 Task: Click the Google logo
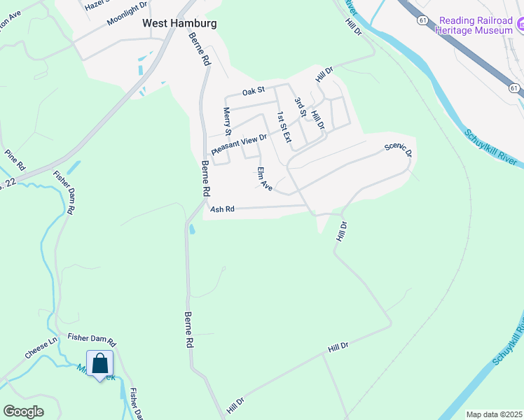point(23,412)
